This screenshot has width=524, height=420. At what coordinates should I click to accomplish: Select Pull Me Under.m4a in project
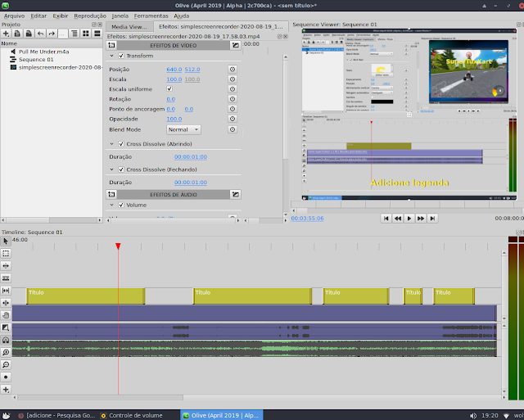point(43,52)
